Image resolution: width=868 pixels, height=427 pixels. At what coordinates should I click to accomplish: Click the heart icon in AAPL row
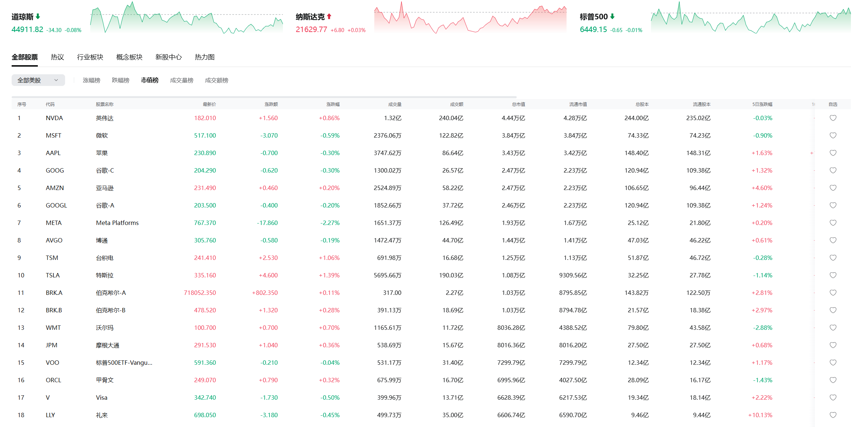click(x=833, y=153)
